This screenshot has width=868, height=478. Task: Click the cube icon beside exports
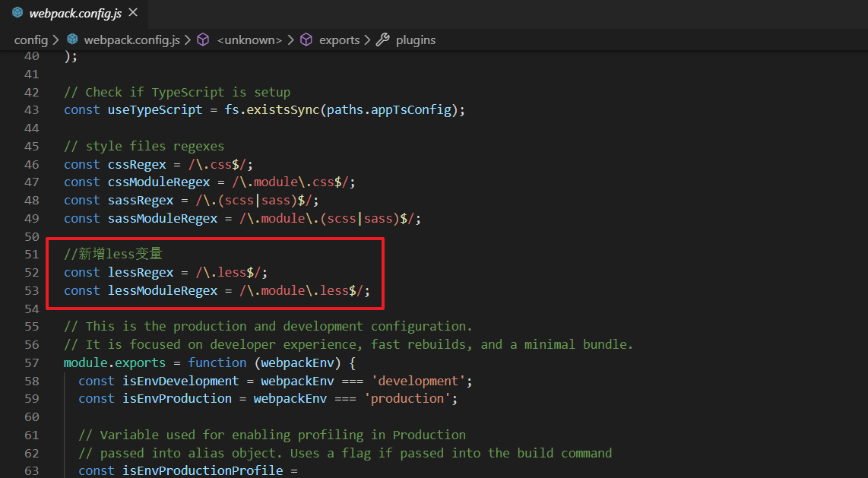point(306,40)
